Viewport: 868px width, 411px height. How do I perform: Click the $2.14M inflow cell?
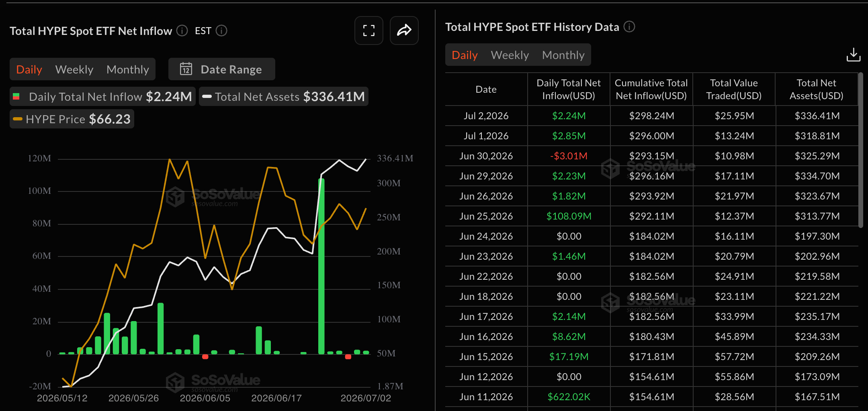[569, 317]
